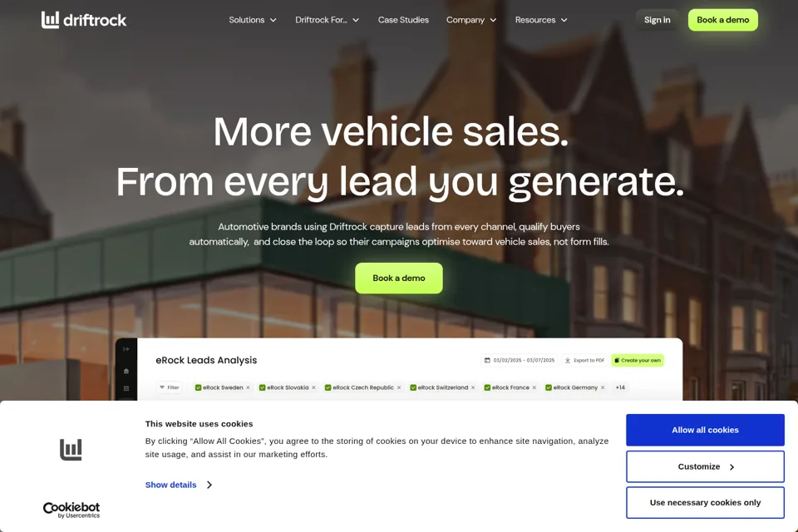Click the sidebar expand arrow icon
This screenshot has width=798, height=532.
[x=126, y=349]
